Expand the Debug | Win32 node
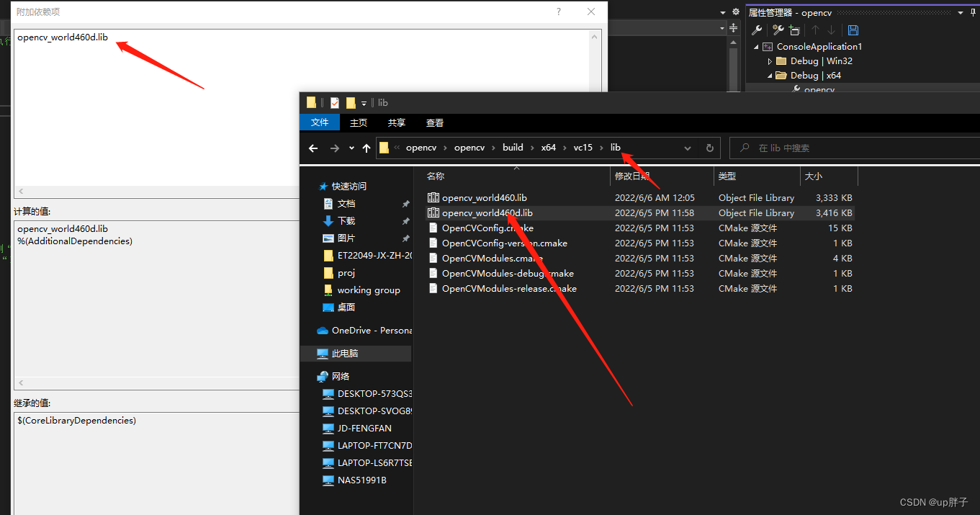980x515 pixels. [770, 61]
